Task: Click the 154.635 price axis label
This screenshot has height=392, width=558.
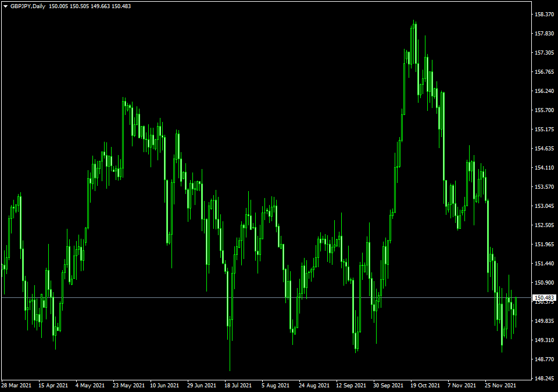Action: coord(545,148)
